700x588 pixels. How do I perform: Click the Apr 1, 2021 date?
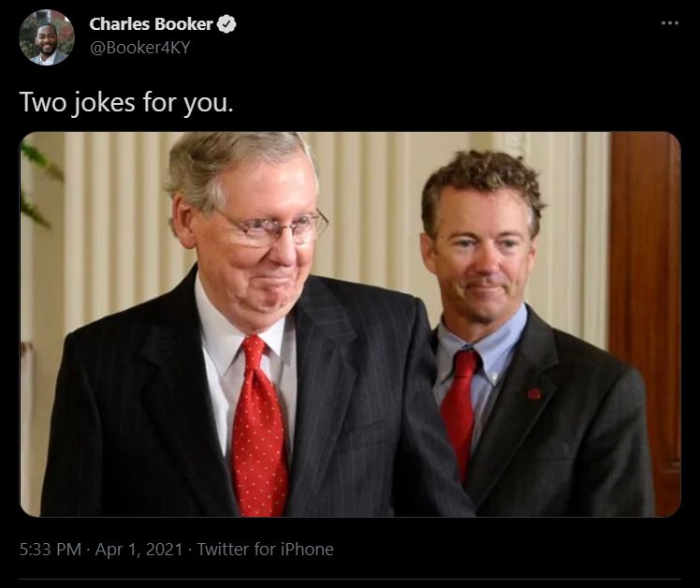tap(139, 549)
